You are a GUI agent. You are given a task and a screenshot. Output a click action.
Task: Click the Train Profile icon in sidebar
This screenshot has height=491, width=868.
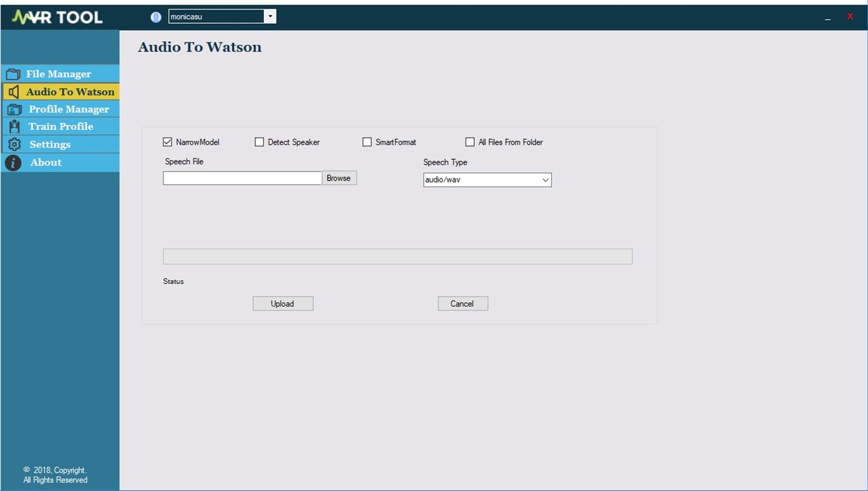[x=14, y=126]
